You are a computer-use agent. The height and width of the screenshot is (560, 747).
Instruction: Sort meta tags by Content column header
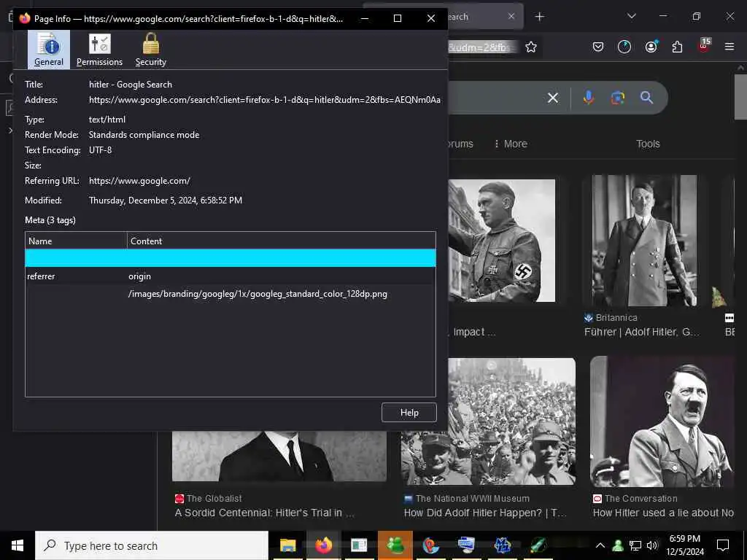coord(282,241)
